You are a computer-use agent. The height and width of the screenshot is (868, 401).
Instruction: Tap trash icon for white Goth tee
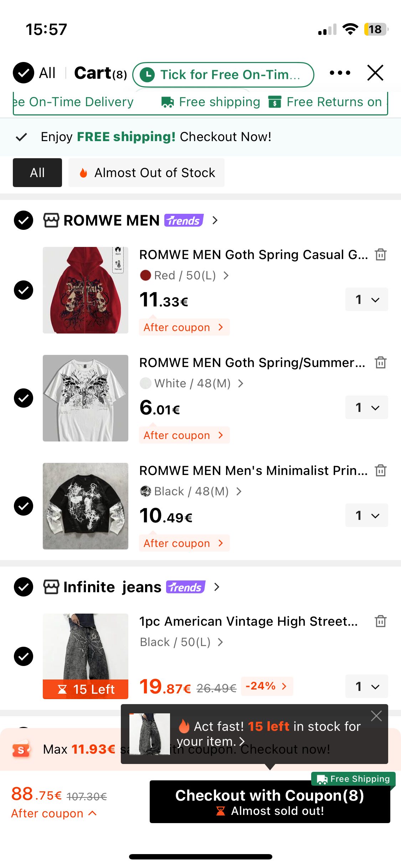point(380,363)
